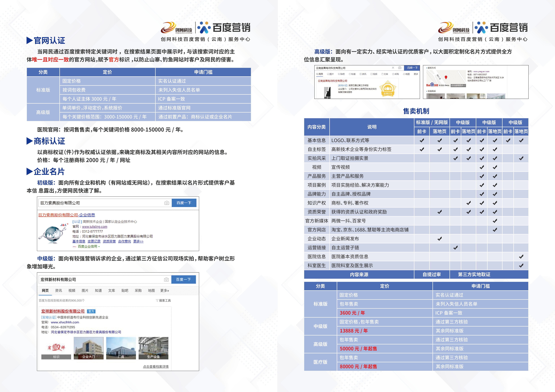This screenshot has width=555, height=392.
Task: Open 地图 tab in 云南益高 search
Action: pyautogui.click(x=406, y=74)
